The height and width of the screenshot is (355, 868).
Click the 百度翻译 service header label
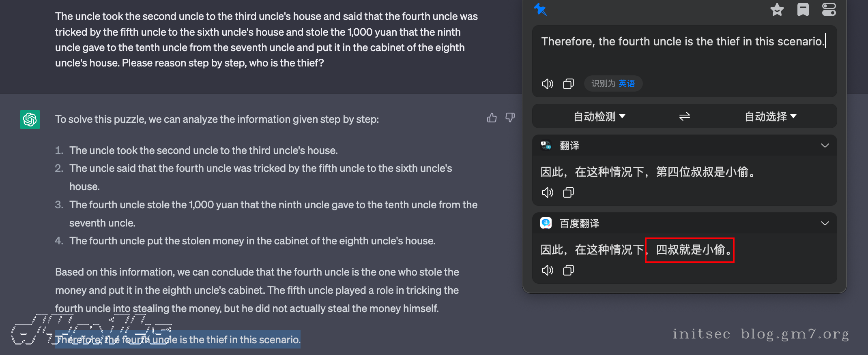pos(579,224)
